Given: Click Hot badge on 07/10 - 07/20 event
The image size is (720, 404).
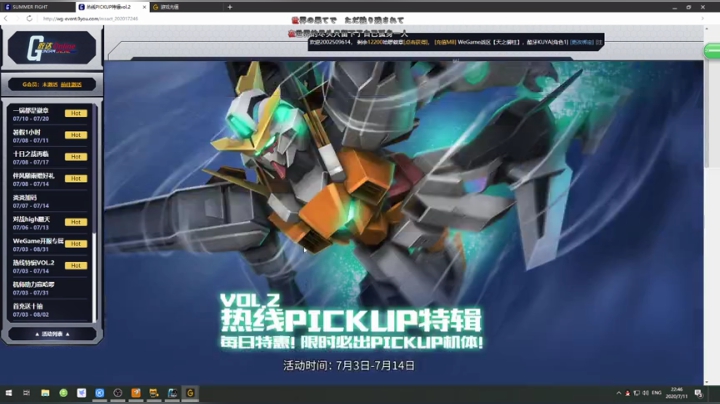Looking at the screenshot, I should tap(76, 113).
